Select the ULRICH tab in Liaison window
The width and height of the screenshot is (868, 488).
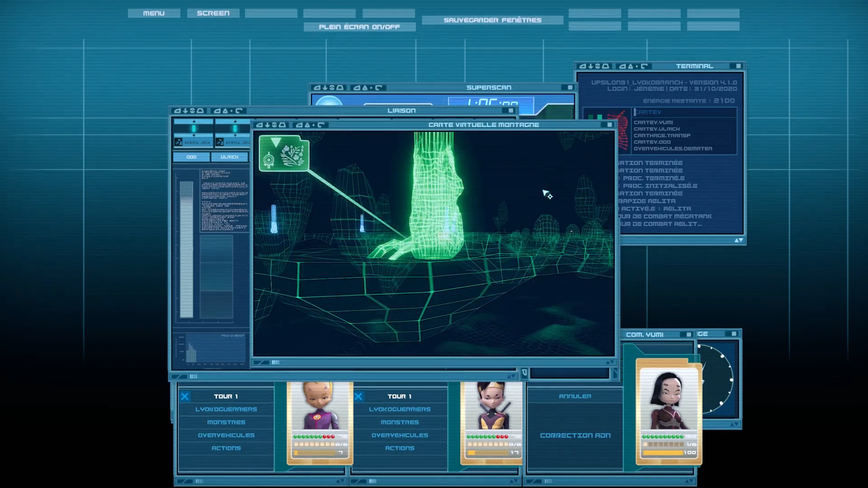[229, 157]
